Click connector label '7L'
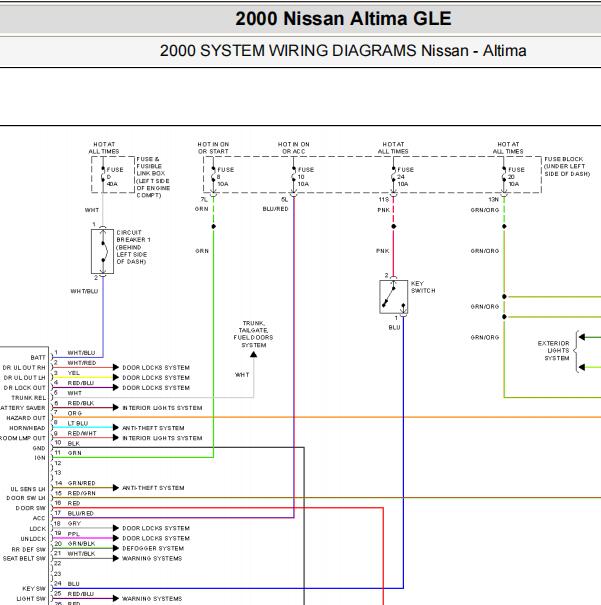Viewport: 601px width, 605px height. pos(204,199)
